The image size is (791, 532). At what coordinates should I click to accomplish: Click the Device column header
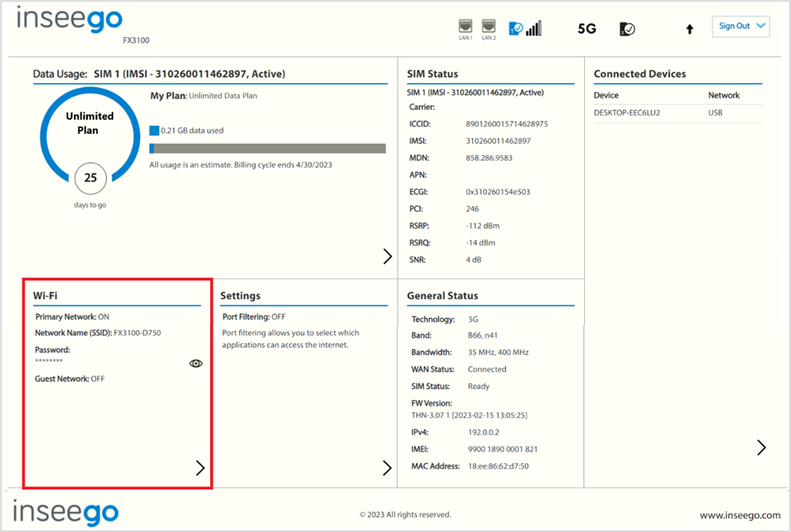coord(606,95)
